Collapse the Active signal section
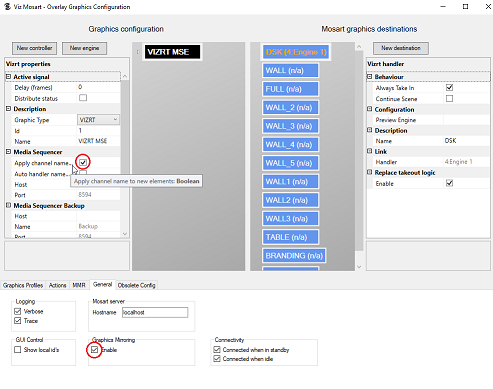This screenshot has width=493, height=389. pos(8,77)
